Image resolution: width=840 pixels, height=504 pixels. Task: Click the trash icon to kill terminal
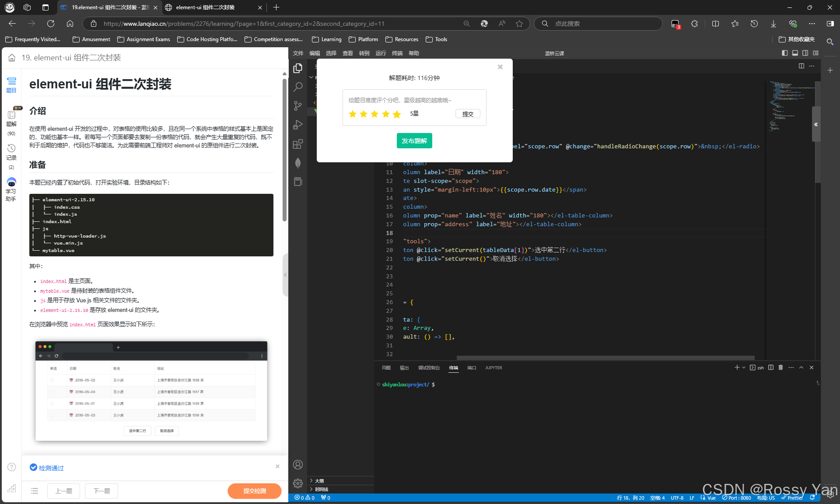[x=780, y=367]
